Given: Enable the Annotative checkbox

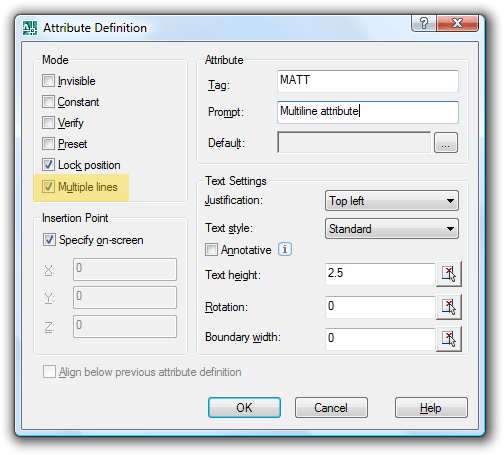Looking at the screenshot, I should pyautogui.click(x=211, y=250).
